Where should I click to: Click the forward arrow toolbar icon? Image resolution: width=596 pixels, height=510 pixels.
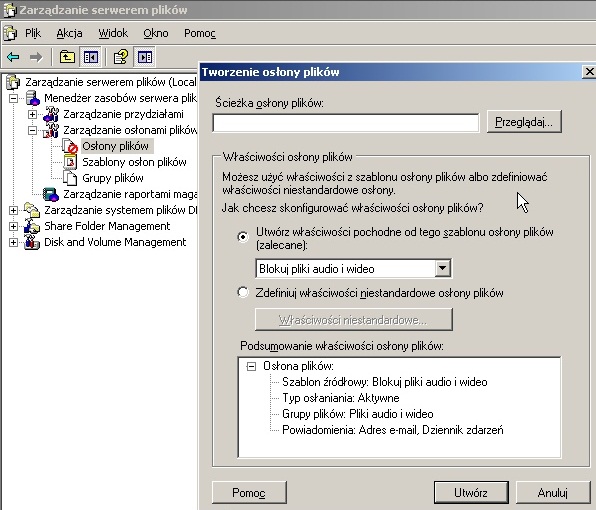pos(36,57)
